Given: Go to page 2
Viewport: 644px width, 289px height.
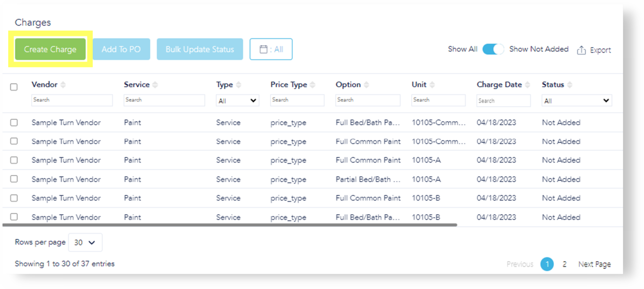Looking at the screenshot, I should [565, 264].
